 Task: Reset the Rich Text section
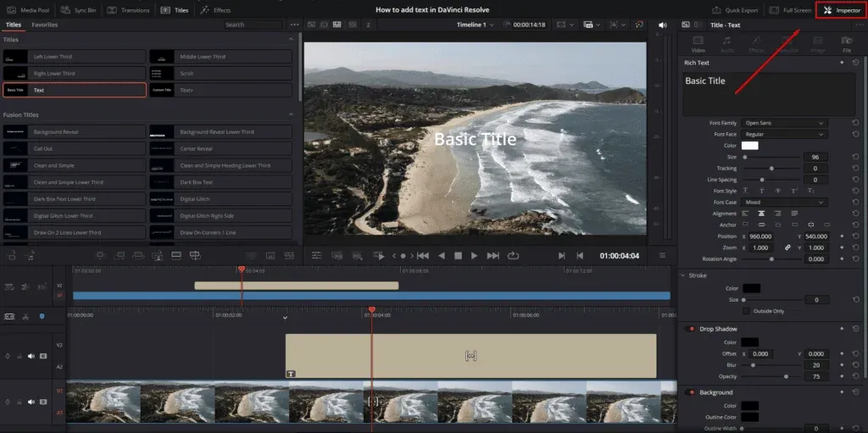coord(855,63)
